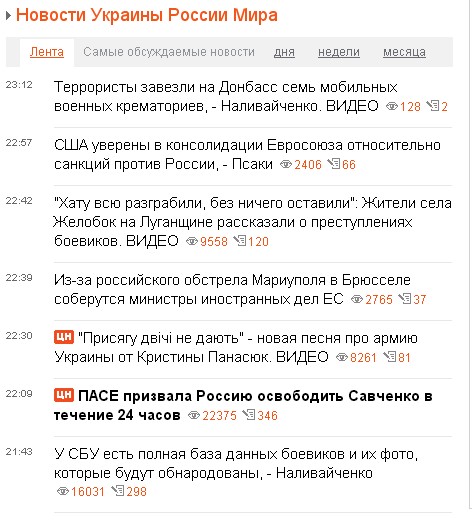Click the 22:42 timestamp

[19, 201]
